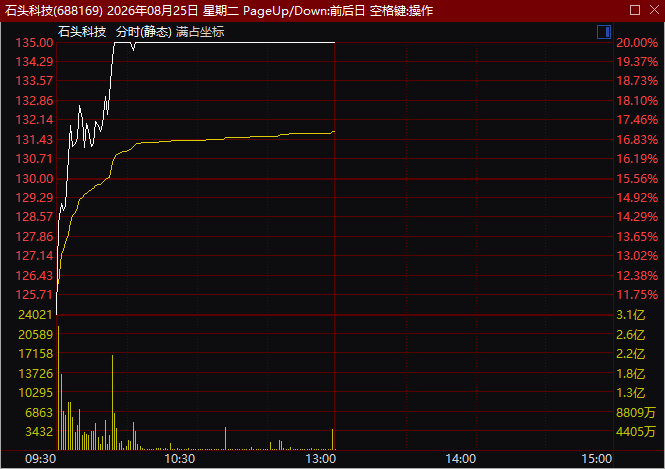This screenshot has width=665, height=469.
Task: Click the 20.00% limit-up percentage label
Action: pos(637,43)
